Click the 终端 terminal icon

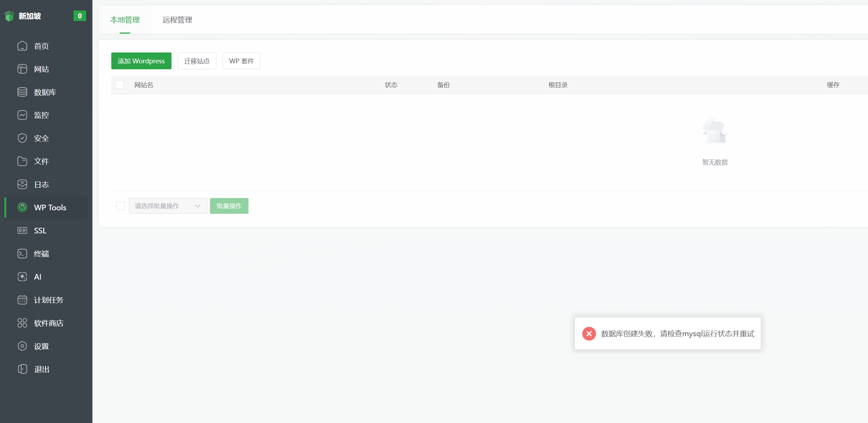coord(22,254)
